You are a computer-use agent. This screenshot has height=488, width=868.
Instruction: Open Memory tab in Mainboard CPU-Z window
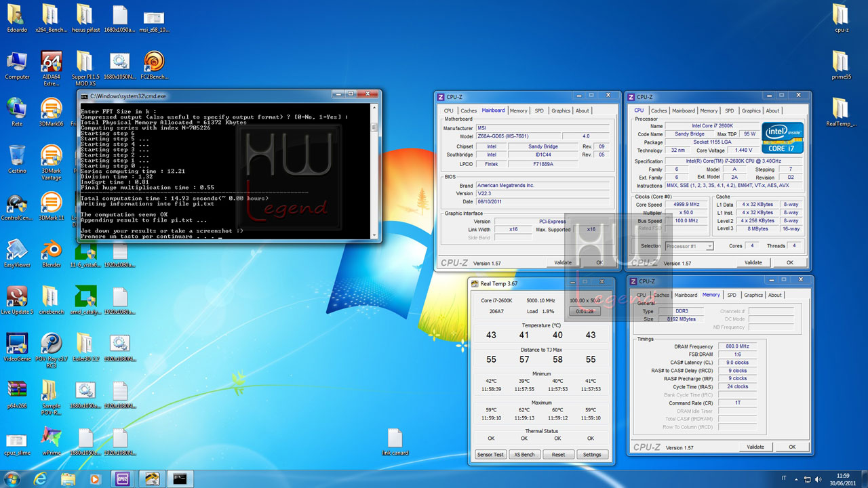(518, 110)
